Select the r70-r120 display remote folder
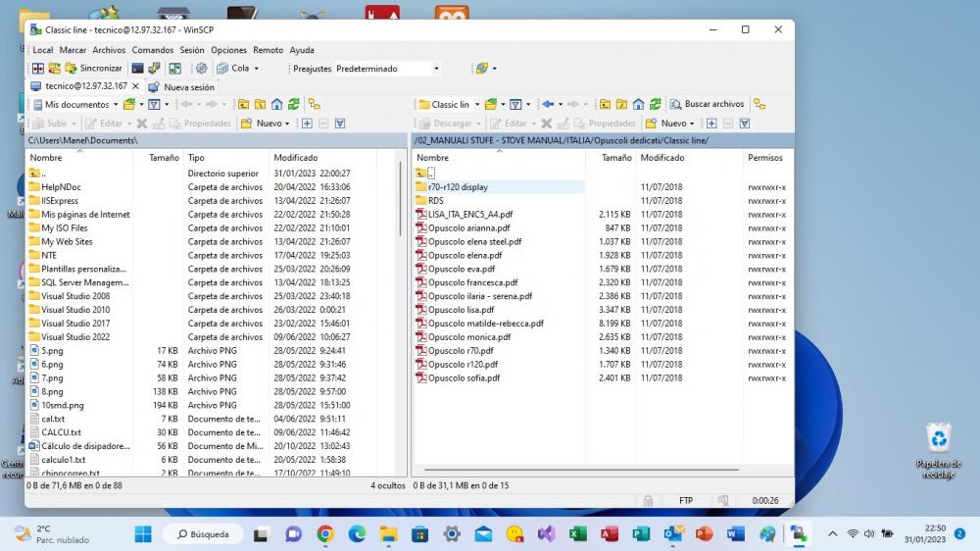This screenshot has width=980, height=551. click(458, 187)
